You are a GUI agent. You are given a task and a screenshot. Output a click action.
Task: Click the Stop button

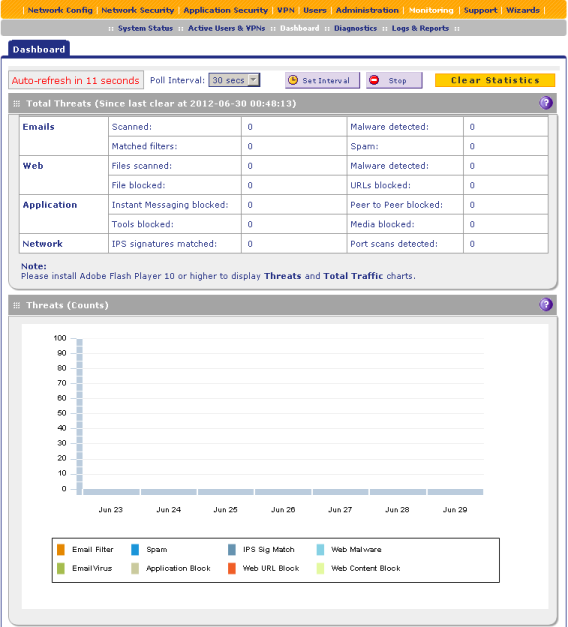pyautogui.click(x=394, y=80)
